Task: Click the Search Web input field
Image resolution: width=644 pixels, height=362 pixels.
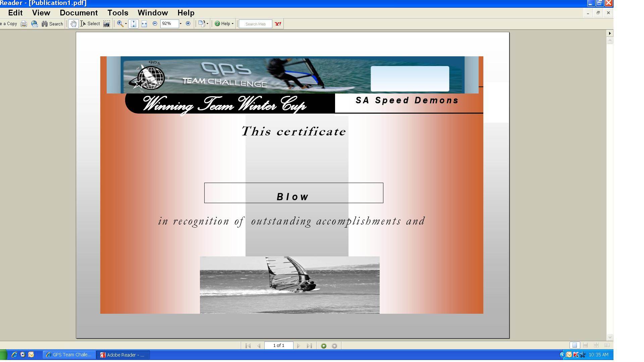Action: click(255, 24)
